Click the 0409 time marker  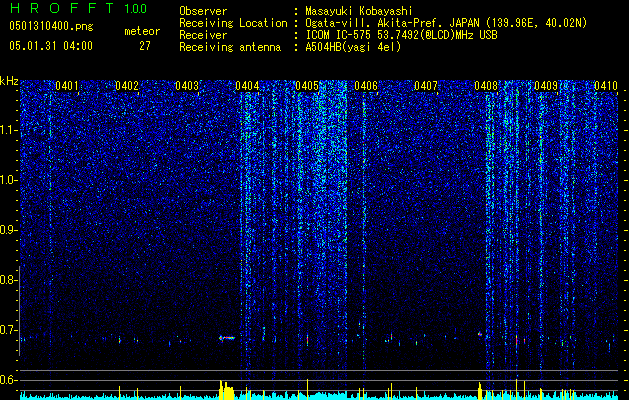tap(546, 86)
